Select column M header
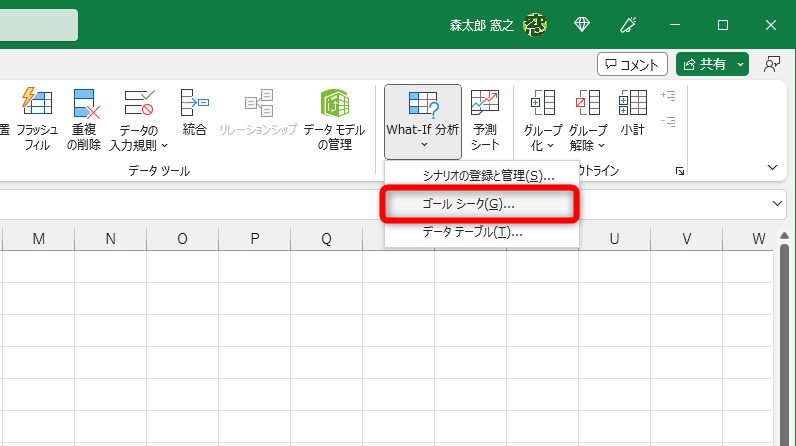Screen dimensions: 796x446 click(38, 238)
